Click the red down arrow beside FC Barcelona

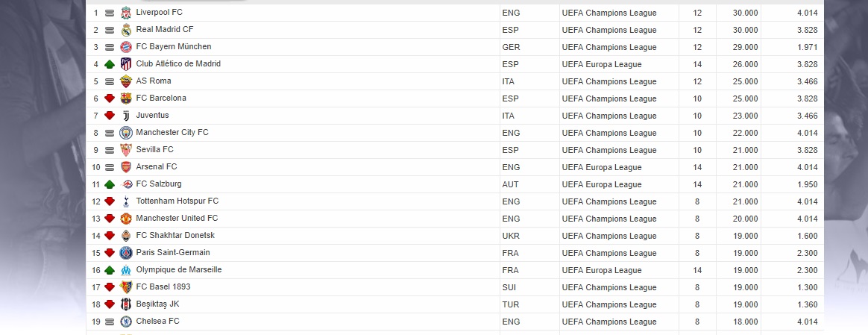(x=110, y=98)
